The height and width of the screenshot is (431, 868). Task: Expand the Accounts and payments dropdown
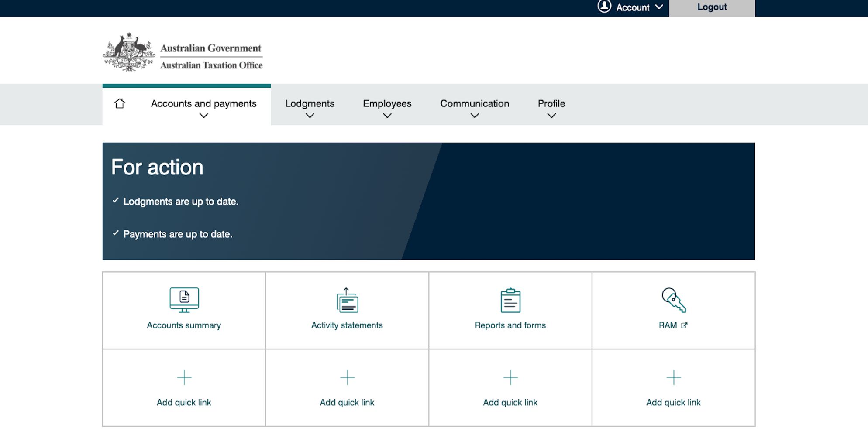click(x=203, y=115)
